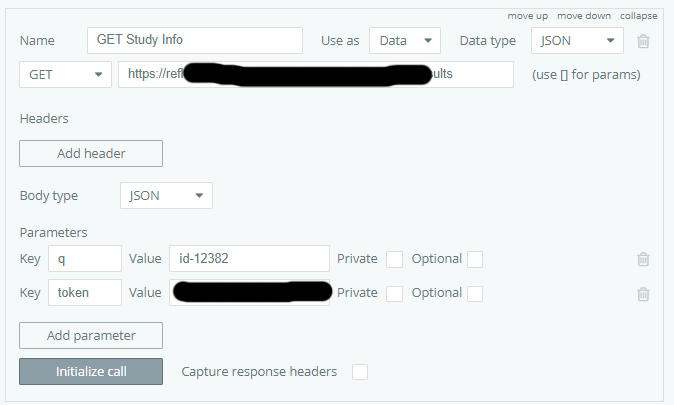Click the move down link
Screen dimensions: 674x405
(584, 16)
